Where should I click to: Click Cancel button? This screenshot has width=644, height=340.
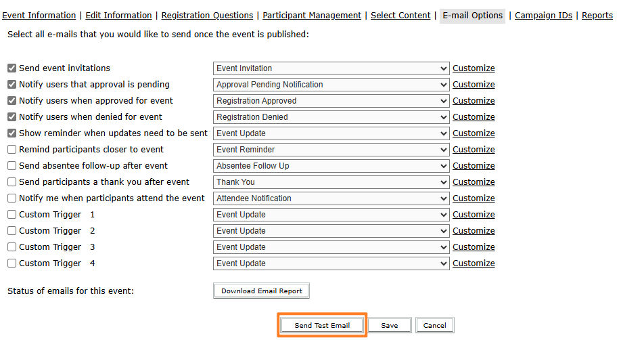point(434,326)
